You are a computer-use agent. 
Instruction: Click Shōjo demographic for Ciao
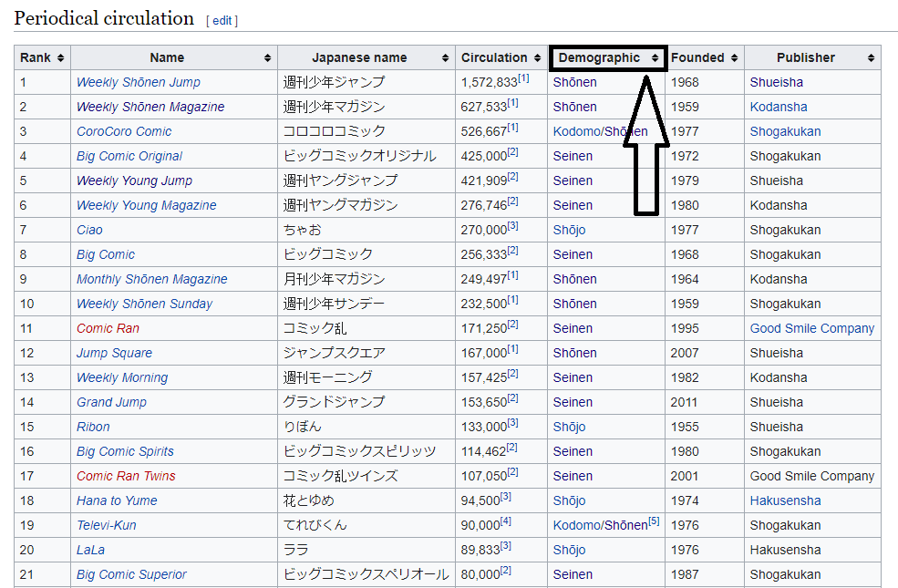click(569, 230)
